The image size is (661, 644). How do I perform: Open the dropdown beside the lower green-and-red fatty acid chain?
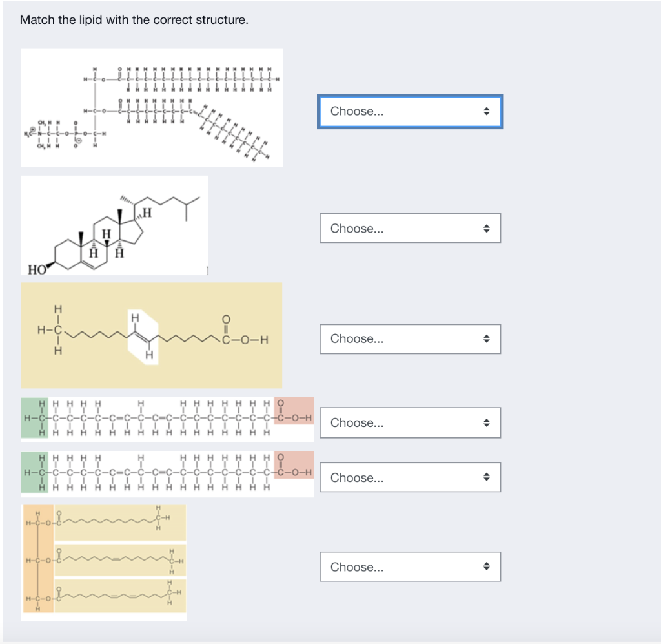[x=409, y=478]
